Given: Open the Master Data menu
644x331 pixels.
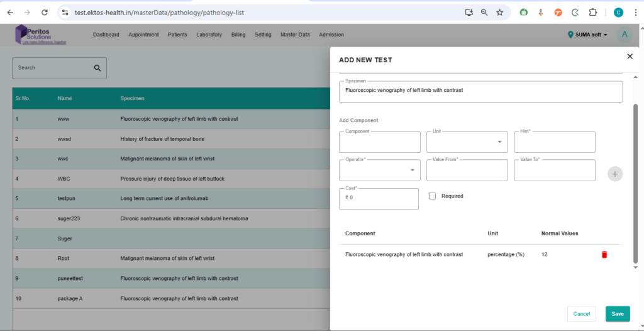Looking at the screenshot, I should tap(295, 35).
